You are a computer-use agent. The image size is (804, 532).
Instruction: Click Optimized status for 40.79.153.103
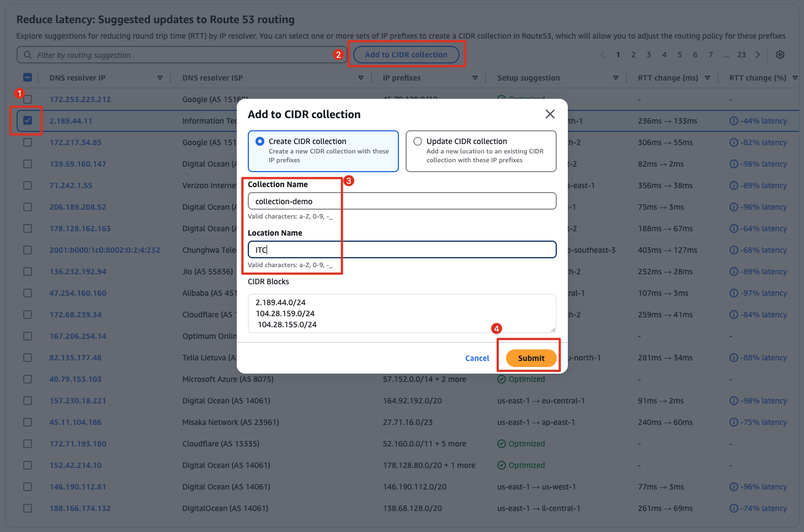521,379
